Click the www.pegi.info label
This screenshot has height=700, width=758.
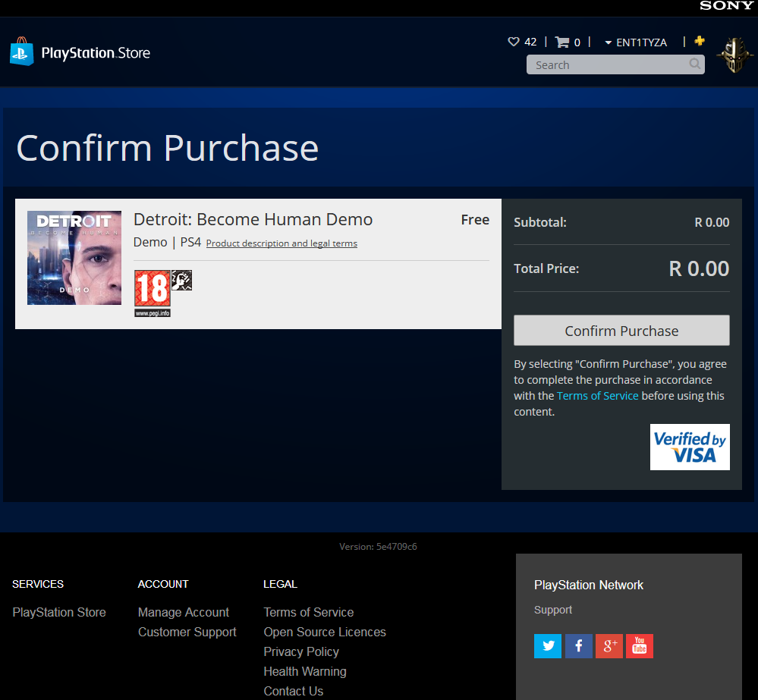tap(153, 313)
